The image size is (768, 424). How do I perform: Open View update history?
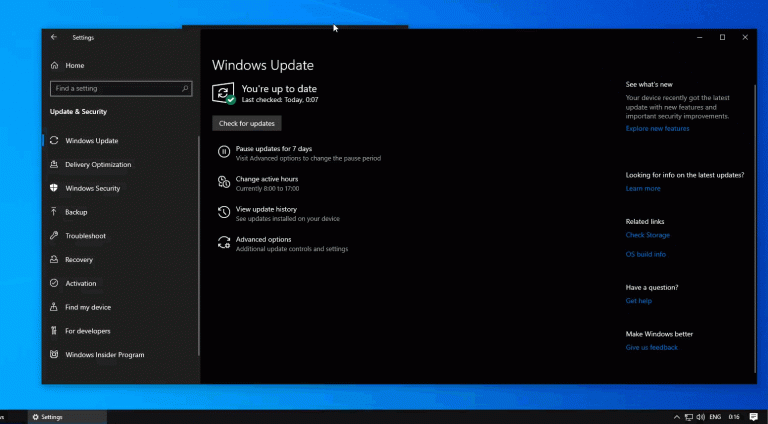point(266,209)
